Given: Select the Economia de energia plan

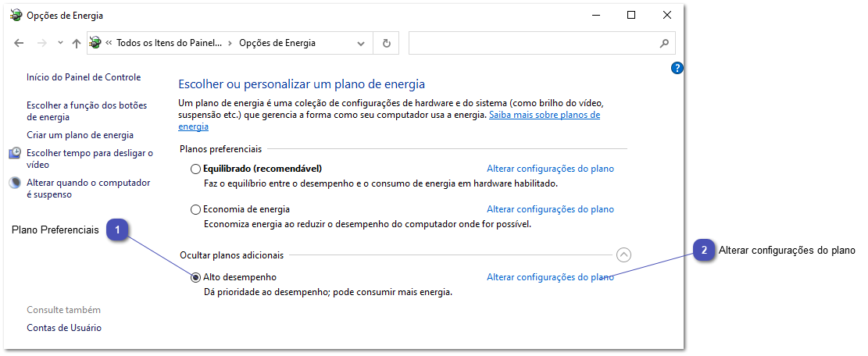Looking at the screenshot, I should click(x=195, y=210).
